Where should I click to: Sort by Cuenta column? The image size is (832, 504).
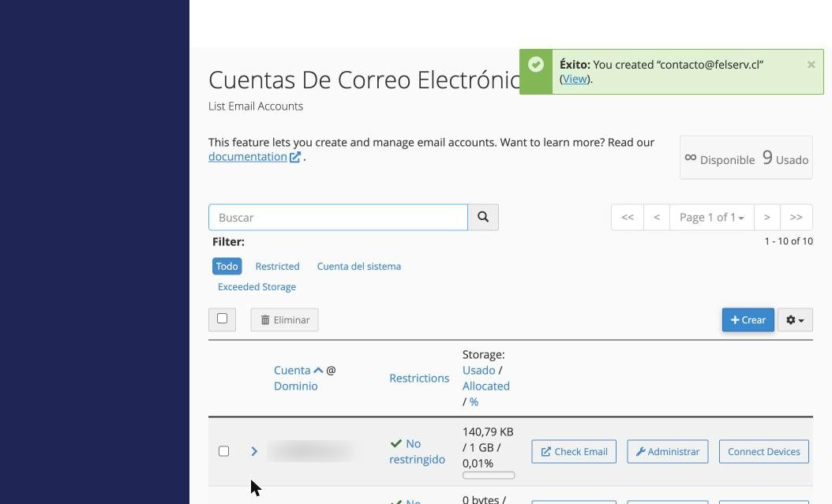click(292, 371)
